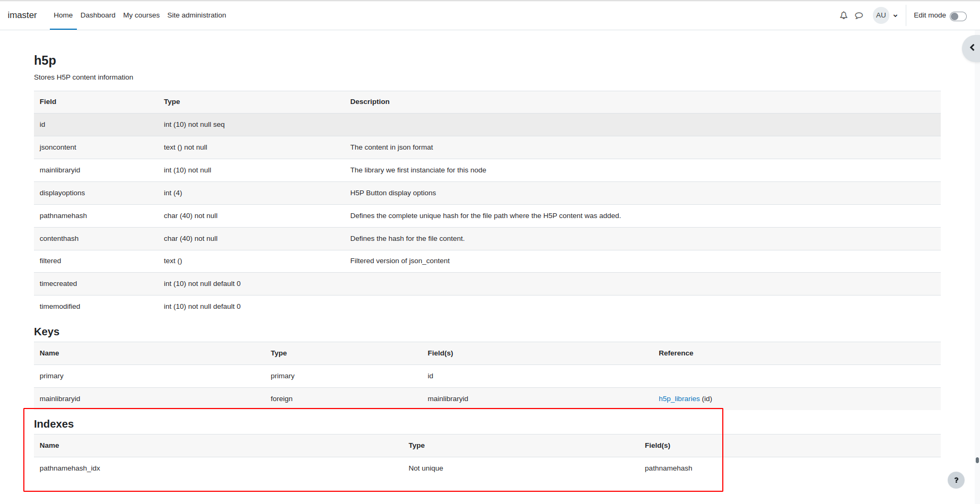Viewport: 980px width, 504px height.
Task: Click 'H5P Button display options' description
Action: coord(393,193)
